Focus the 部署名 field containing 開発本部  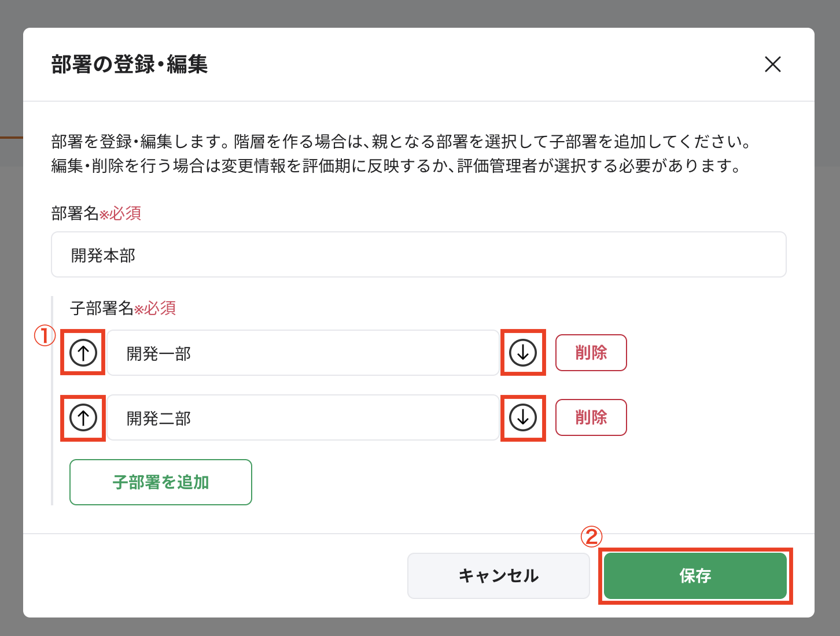418,255
